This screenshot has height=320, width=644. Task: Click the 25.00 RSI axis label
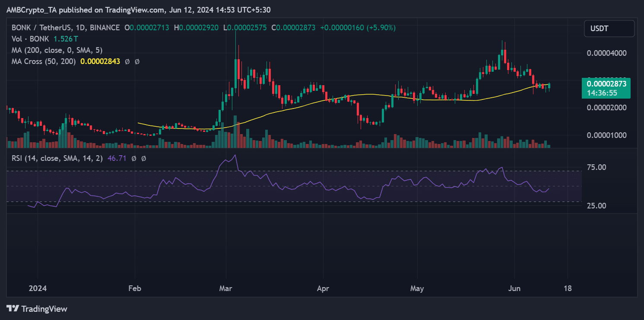tap(597, 206)
